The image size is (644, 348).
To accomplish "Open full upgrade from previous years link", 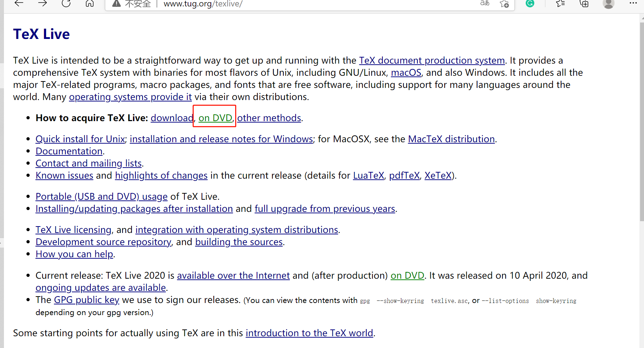I will point(325,209).
